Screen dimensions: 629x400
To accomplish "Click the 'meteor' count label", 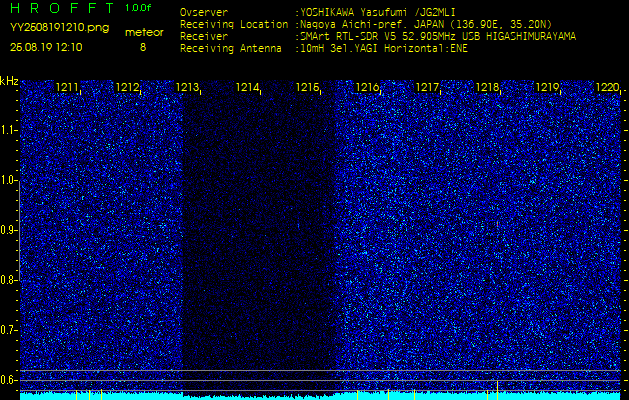I will point(144,32).
